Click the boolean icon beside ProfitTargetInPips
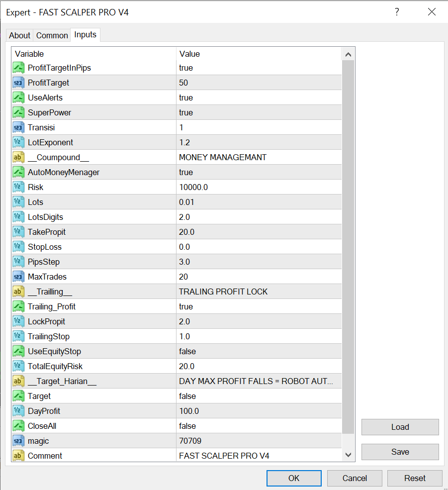Viewport: 448px width, 490px height. [x=18, y=68]
